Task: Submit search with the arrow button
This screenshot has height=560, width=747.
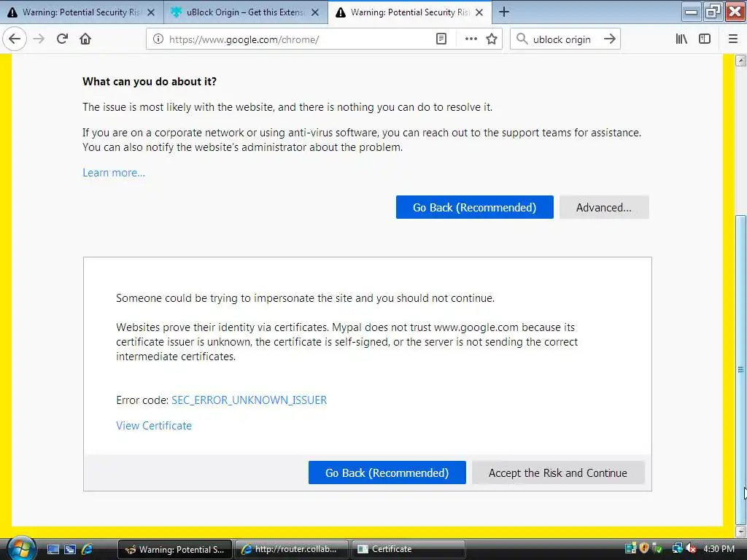Action: click(x=610, y=39)
